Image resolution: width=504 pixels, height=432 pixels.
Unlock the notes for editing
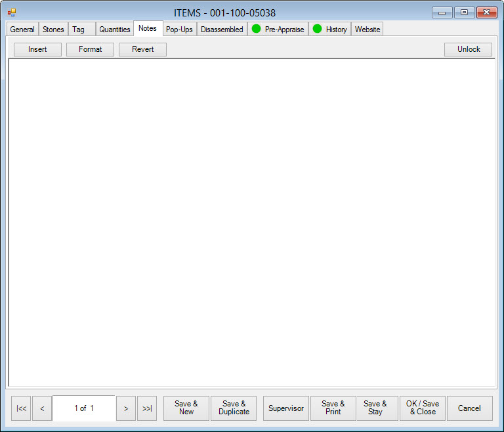pyautogui.click(x=469, y=49)
